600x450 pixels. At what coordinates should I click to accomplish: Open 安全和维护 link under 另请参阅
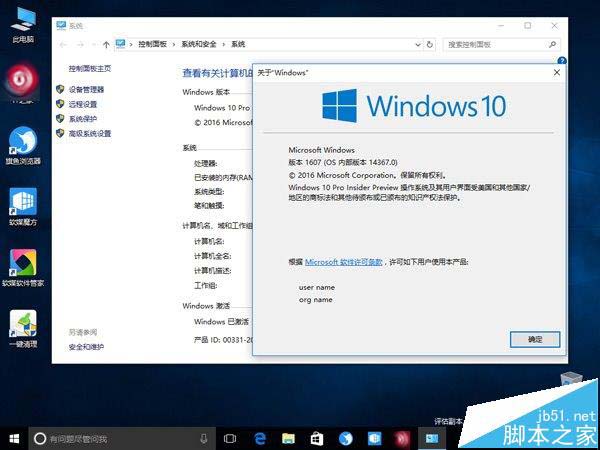(86, 347)
